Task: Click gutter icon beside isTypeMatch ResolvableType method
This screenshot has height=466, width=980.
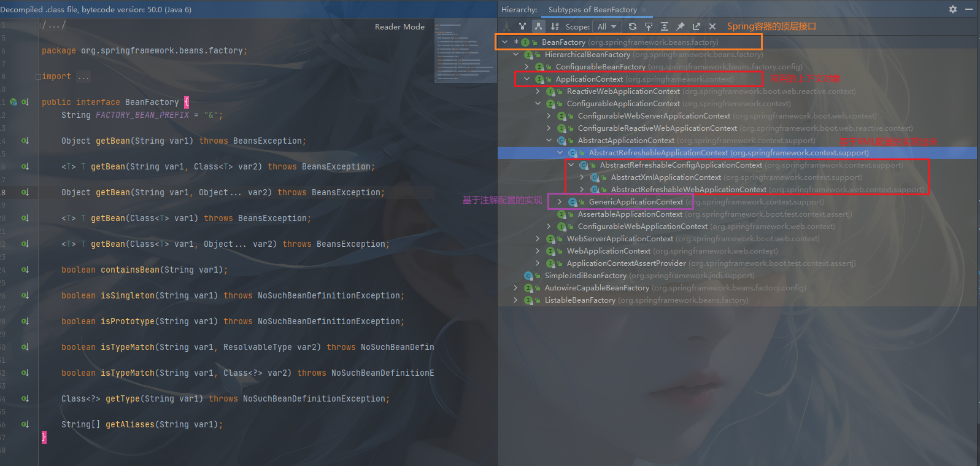Action: click(25, 347)
